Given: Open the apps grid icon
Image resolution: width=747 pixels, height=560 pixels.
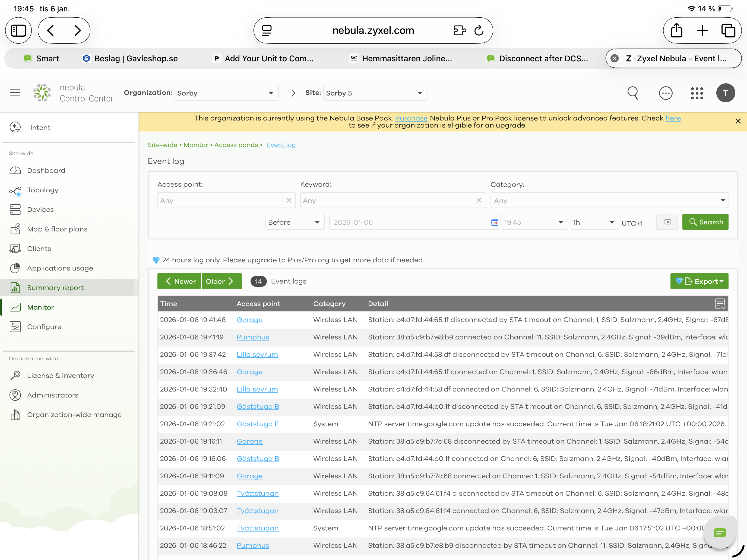Looking at the screenshot, I should click(x=697, y=93).
